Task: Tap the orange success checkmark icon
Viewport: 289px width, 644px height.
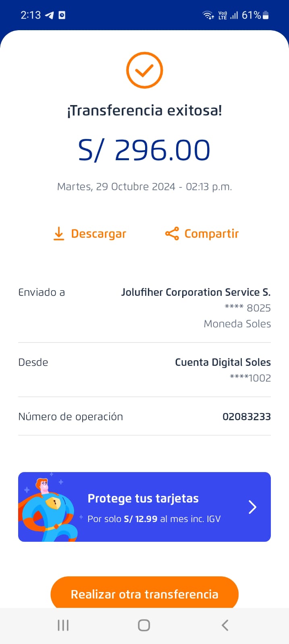Action: pyautogui.click(x=144, y=70)
